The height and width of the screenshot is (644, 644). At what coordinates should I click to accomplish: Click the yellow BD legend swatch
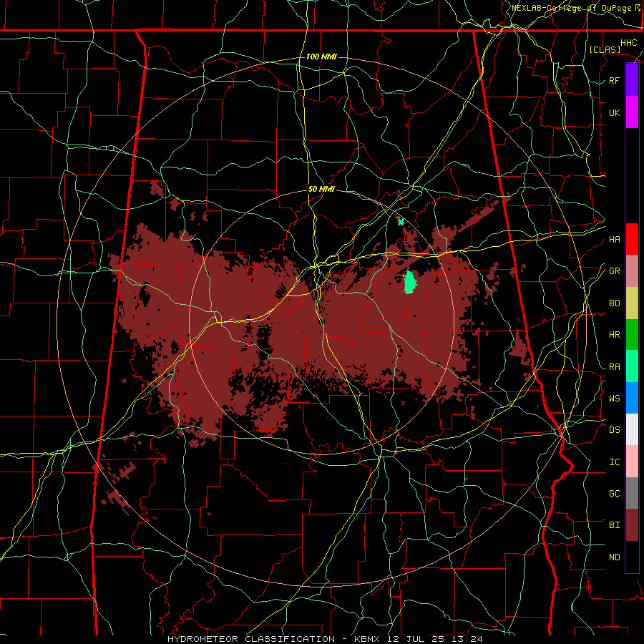click(632, 303)
